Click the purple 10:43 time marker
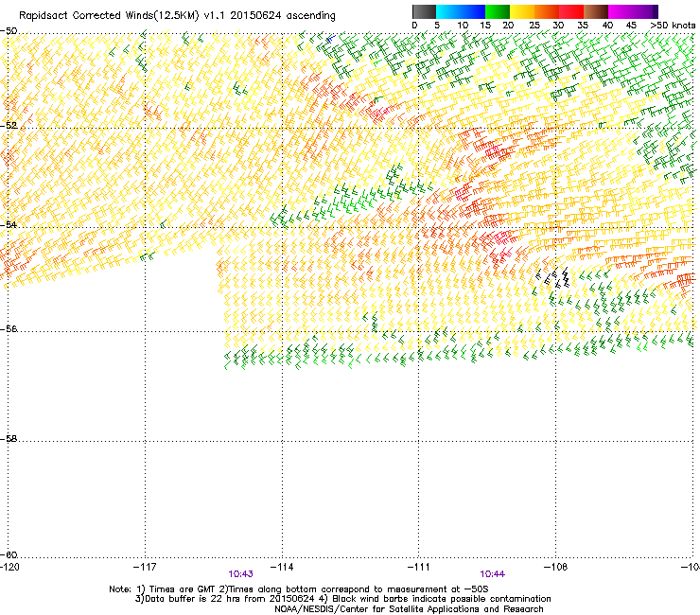 coord(240,574)
